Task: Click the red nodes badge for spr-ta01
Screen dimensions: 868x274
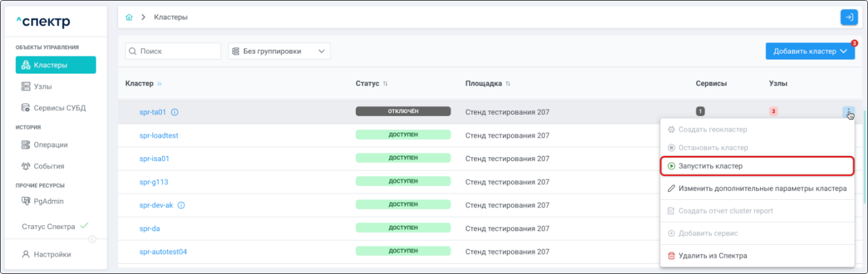Action: [773, 111]
